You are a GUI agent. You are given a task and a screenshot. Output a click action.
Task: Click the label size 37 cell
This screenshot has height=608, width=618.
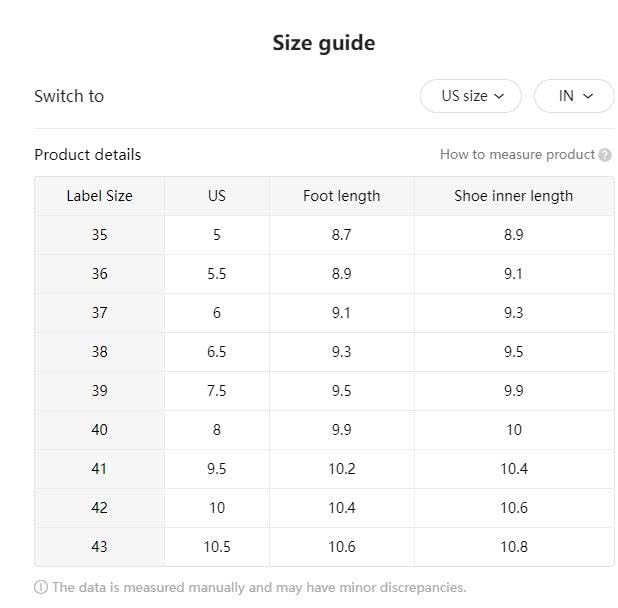[x=99, y=313]
